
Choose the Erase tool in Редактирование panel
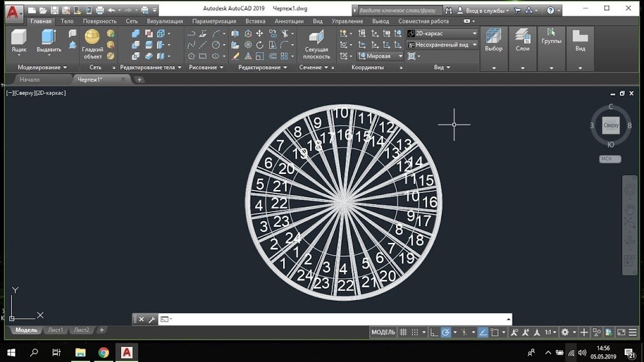[235, 56]
